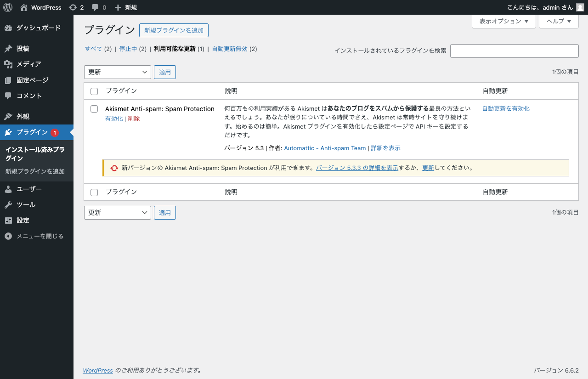Open メディア menu in sidebar
The width and height of the screenshot is (588, 379).
(x=37, y=64)
